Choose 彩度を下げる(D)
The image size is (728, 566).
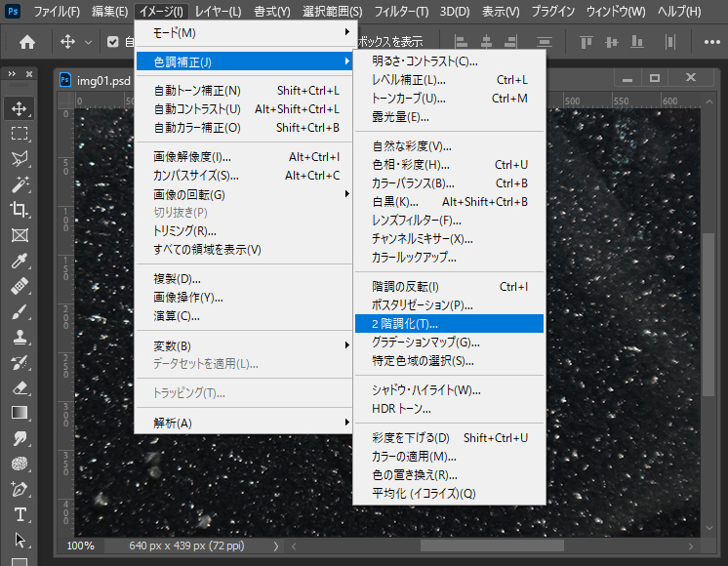[449, 438]
